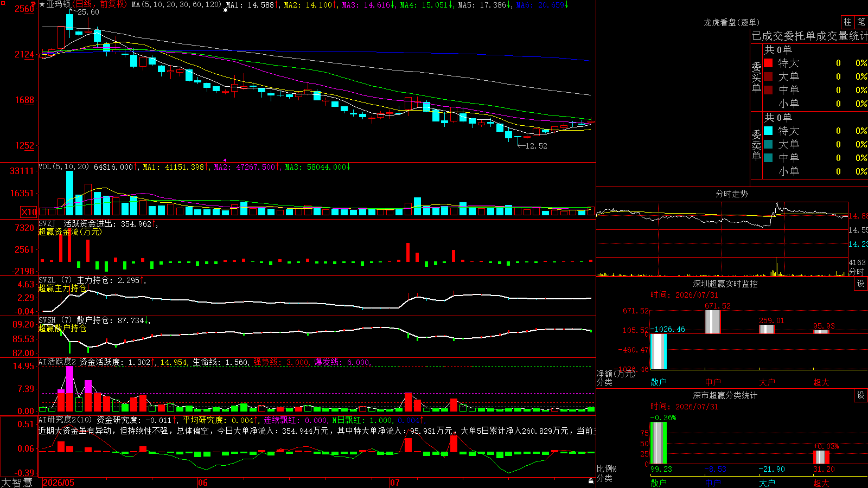The width and height of the screenshot is (868, 488).
Task: Click the lock icon at the chart's bottom-right
Action: (x=591, y=481)
